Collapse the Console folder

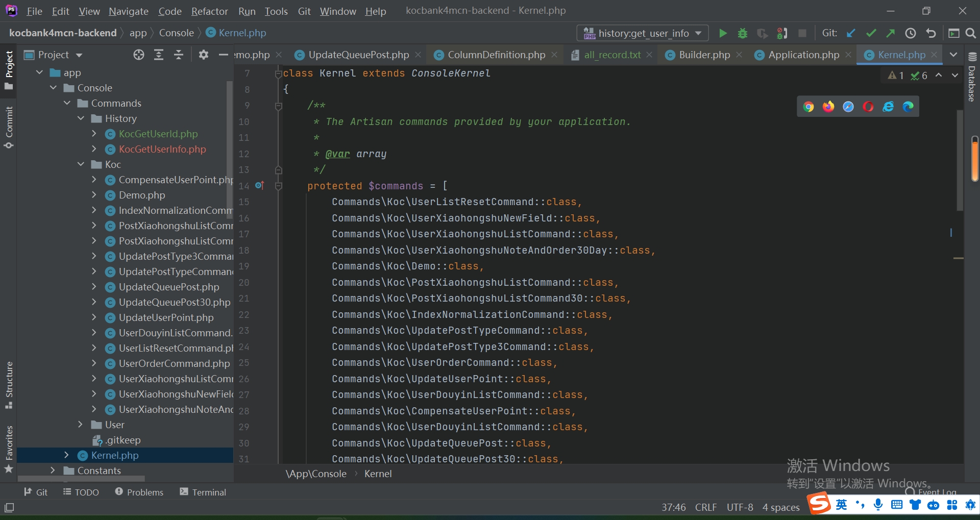point(53,88)
